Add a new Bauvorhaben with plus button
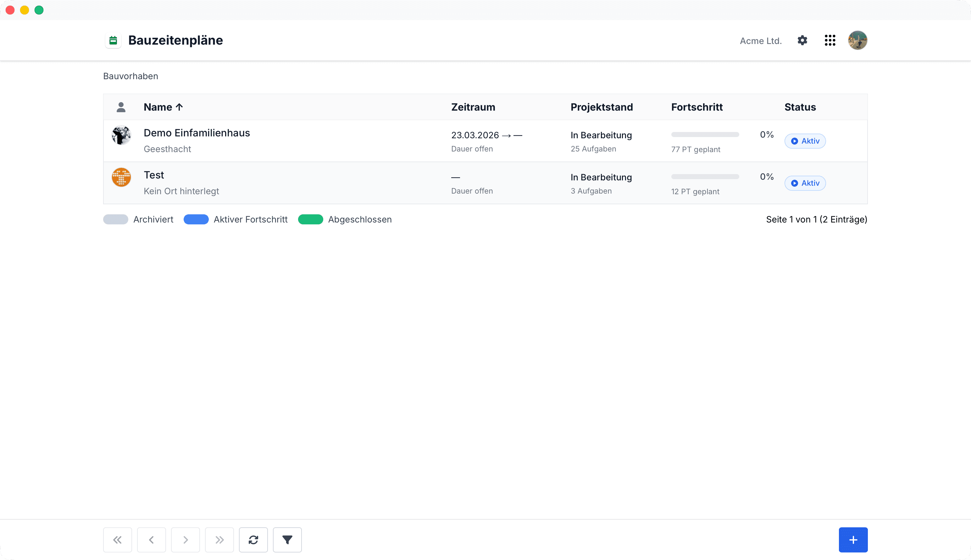 point(853,540)
